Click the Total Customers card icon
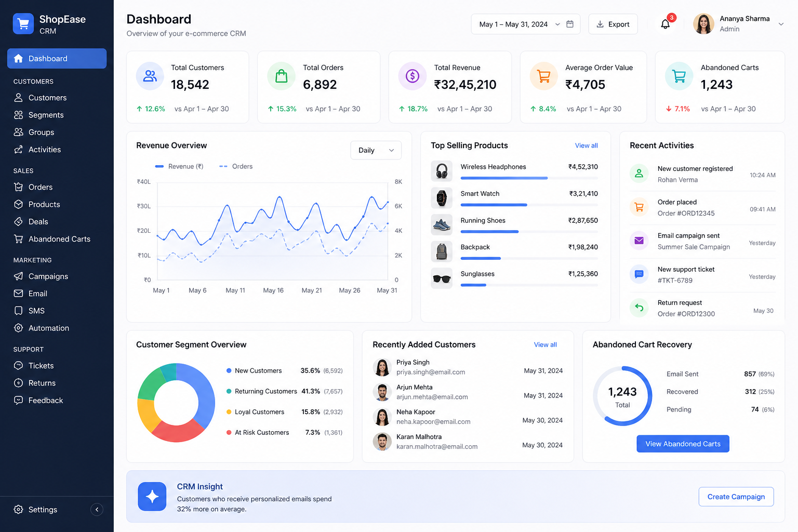 tap(150, 76)
